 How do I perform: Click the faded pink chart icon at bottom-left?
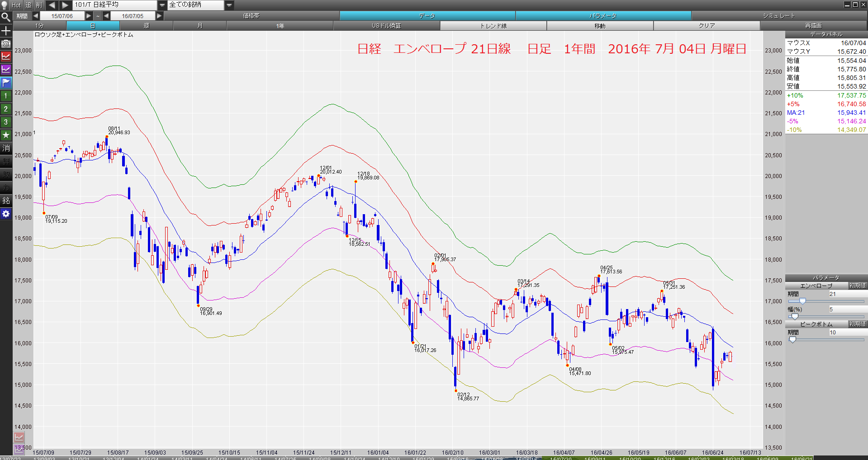click(x=19, y=437)
